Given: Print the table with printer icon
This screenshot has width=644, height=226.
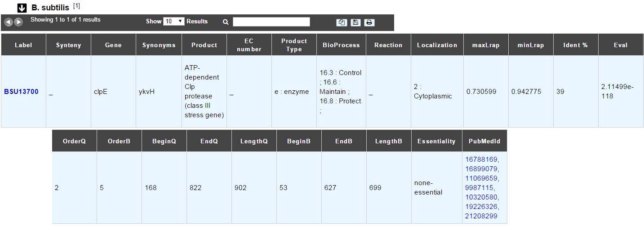Looking at the screenshot, I should coord(369,22).
